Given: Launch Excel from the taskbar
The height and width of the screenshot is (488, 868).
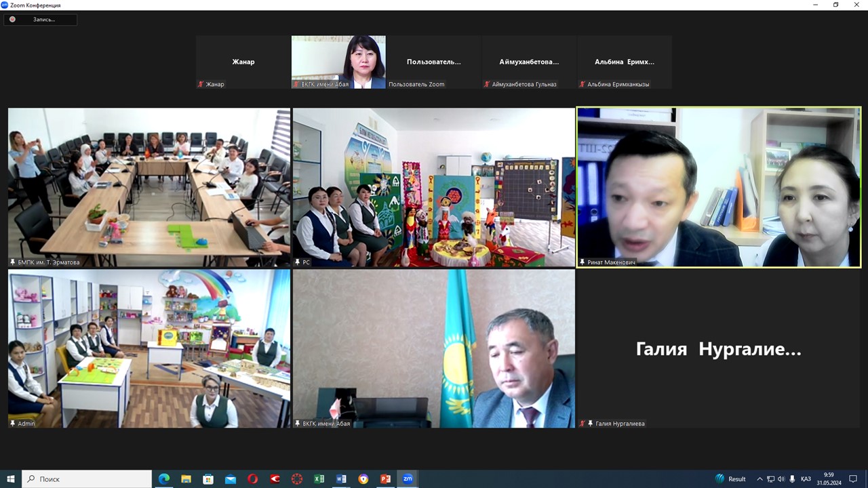Looking at the screenshot, I should 319,479.
